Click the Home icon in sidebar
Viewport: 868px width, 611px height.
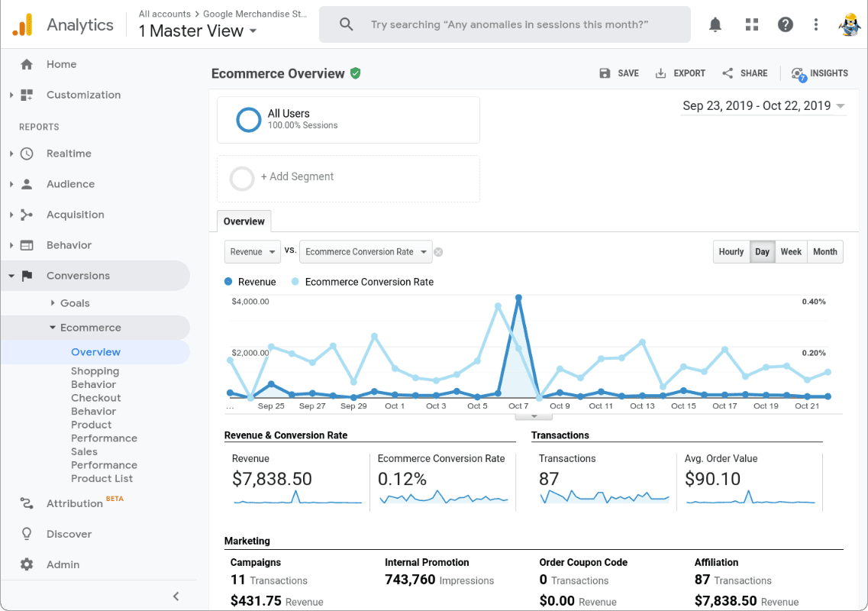pos(27,64)
